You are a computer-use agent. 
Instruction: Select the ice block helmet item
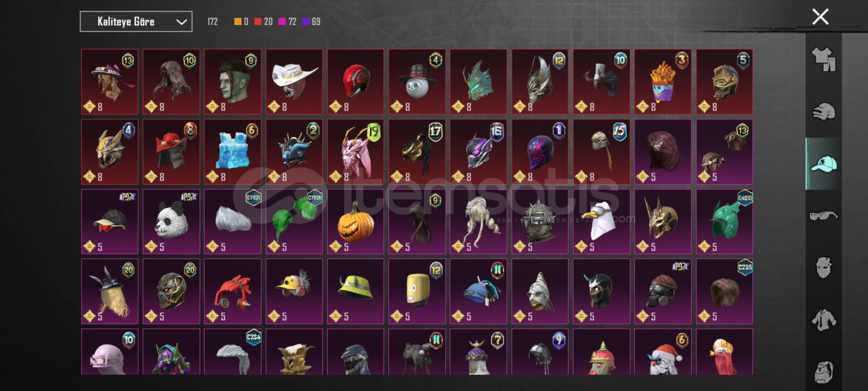(233, 152)
